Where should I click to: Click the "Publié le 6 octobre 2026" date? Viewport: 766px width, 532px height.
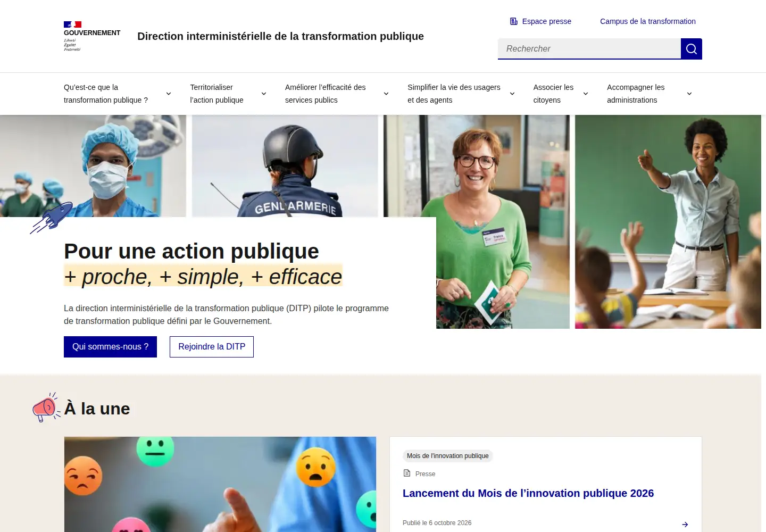coord(437,523)
